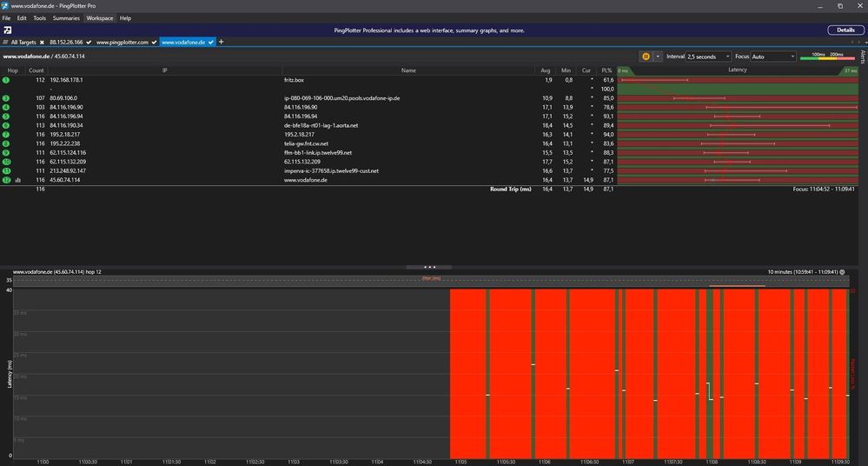868x466 pixels.
Task: Switch to the www.pingplotter.com tab
Action: click(x=123, y=42)
